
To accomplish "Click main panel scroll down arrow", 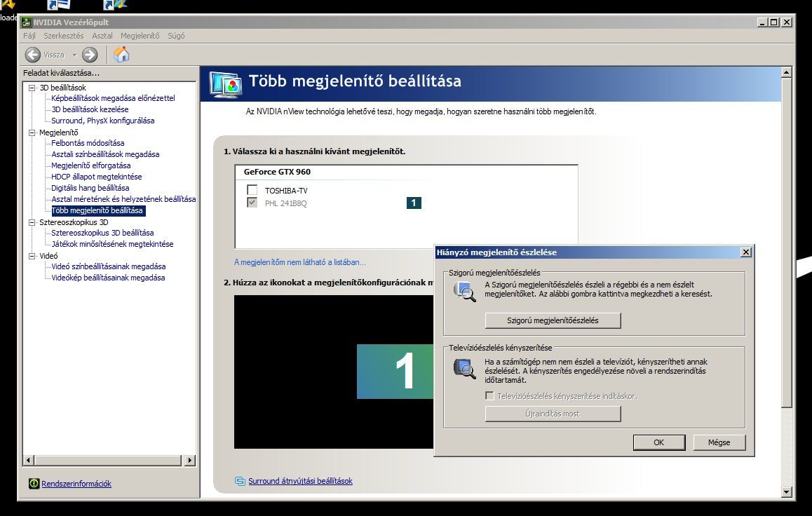I will (x=787, y=492).
